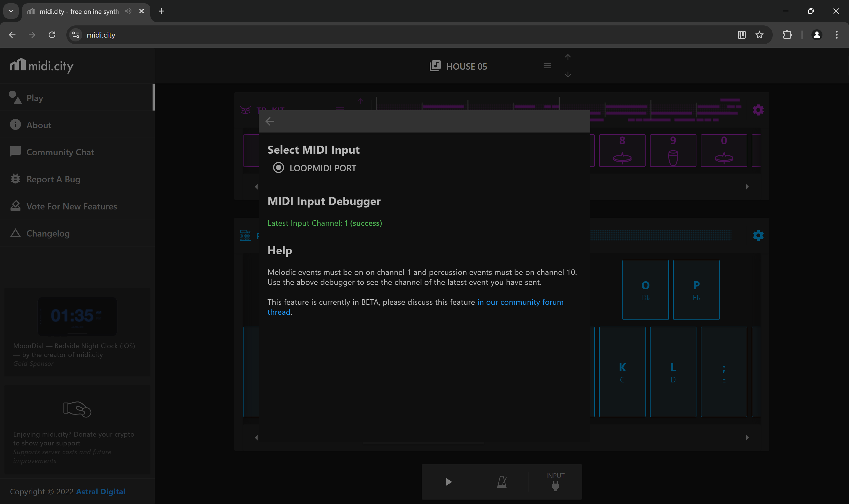Open the blue keyboard settings gear

[758, 235]
